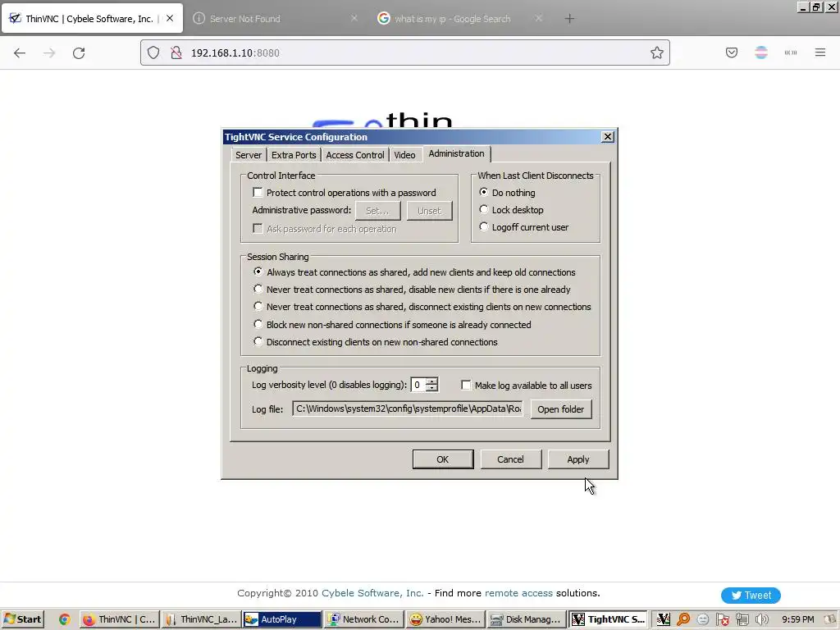Enable Protect control operations with a password

pyautogui.click(x=258, y=192)
